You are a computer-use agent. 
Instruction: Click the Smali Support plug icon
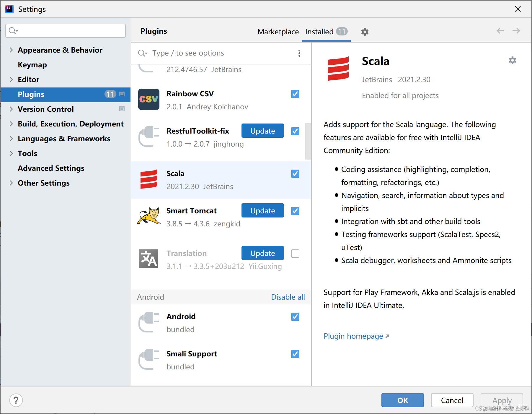click(x=149, y=359)
